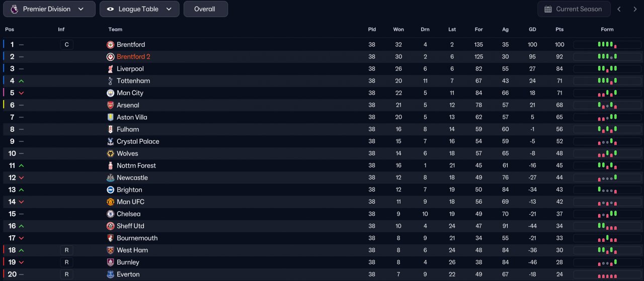
Task: Click Brentford's champion C info badge
Action: 66,45
